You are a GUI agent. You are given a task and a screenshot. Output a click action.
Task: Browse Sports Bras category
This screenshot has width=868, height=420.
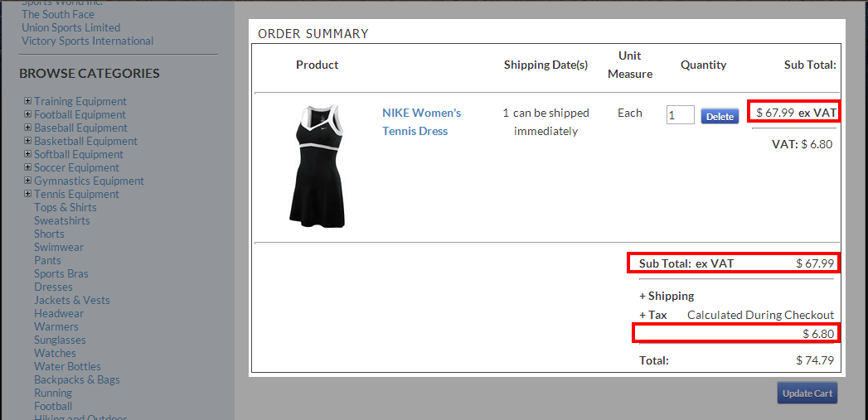pos(61,274)
